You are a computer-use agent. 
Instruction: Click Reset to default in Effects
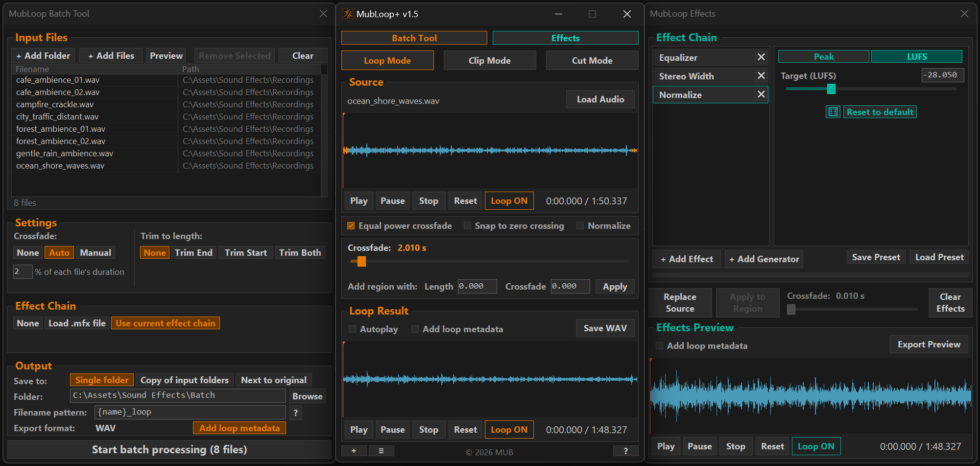click(880, 112)
